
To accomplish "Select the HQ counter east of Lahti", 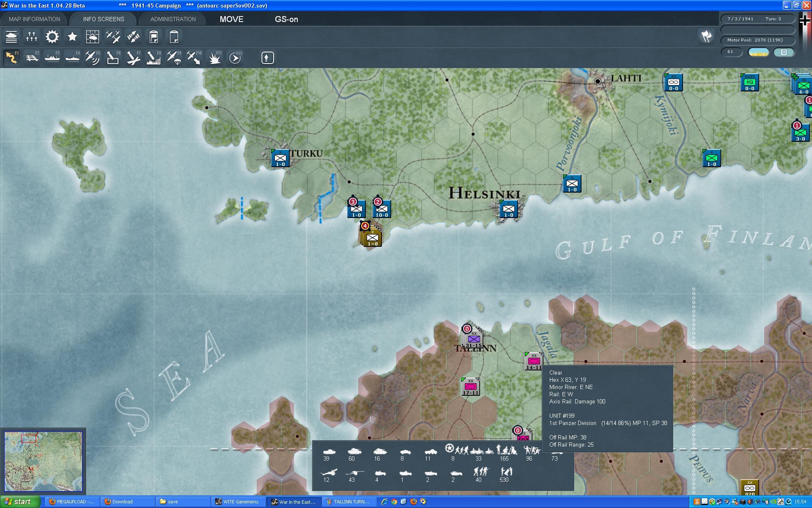I will coord(749,82).
